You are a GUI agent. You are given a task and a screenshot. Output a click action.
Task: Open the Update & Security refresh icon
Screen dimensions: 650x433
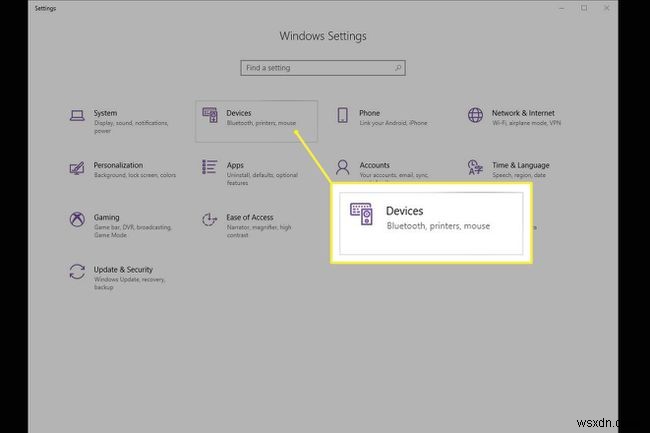pyautogui.click(x=77, y=272)
